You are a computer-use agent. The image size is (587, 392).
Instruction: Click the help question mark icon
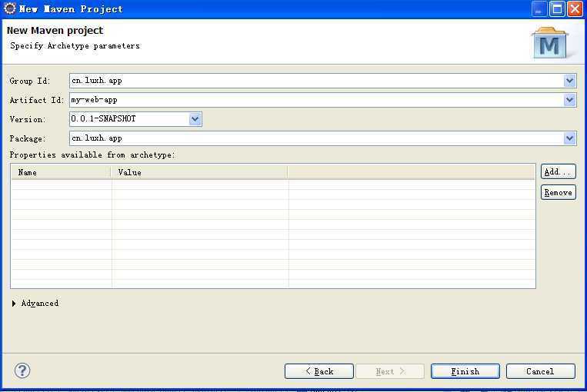point(22,370)
